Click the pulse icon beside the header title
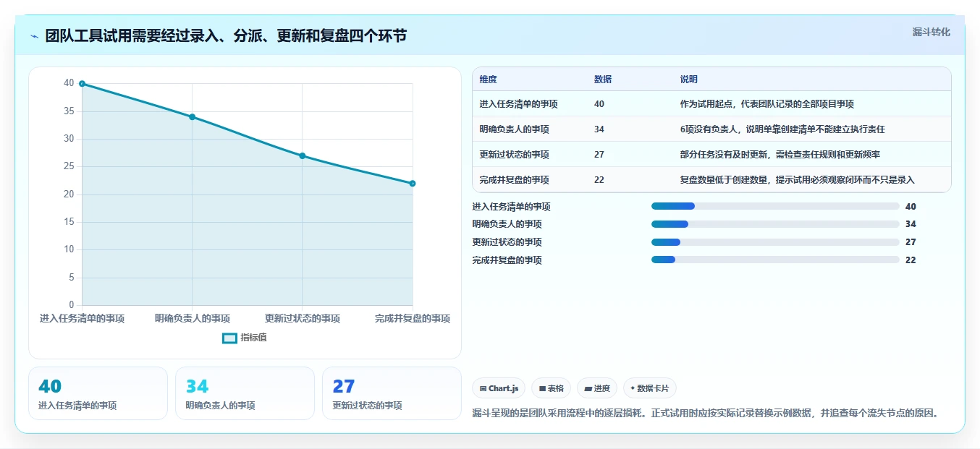The height and width of the screenshot is (449, 980). tap(35, 36)
